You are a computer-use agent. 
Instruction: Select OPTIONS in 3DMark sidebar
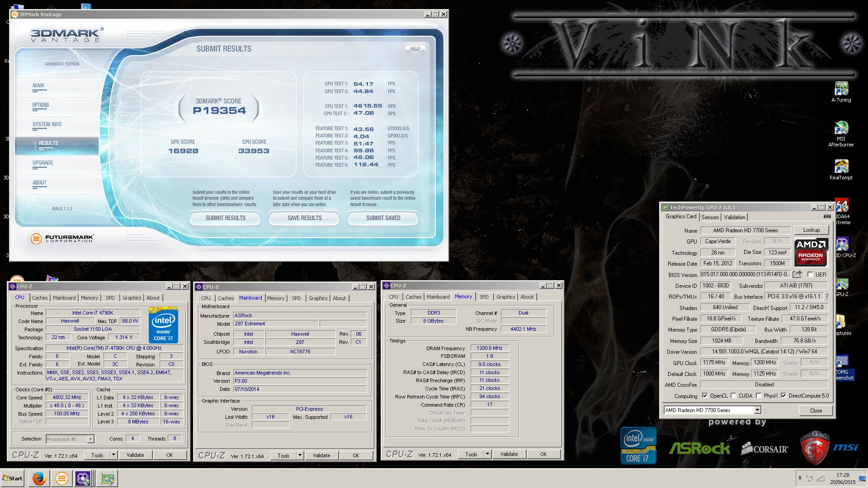click(41, 105)
